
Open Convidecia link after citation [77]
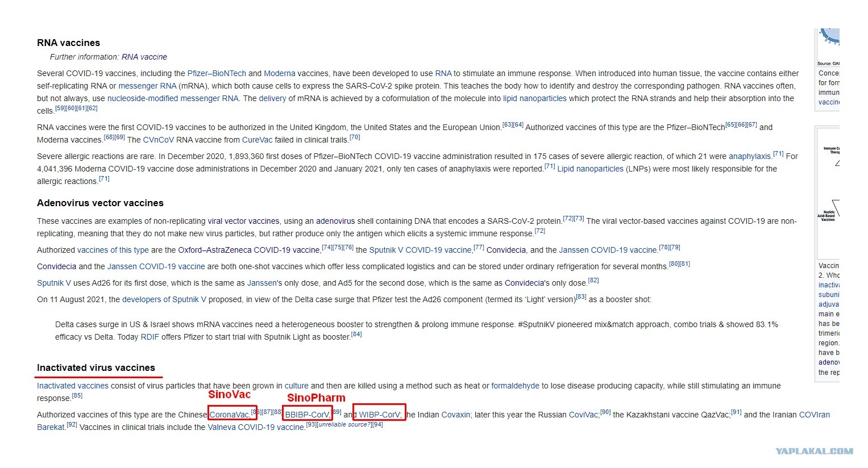(x=506, y=250)
